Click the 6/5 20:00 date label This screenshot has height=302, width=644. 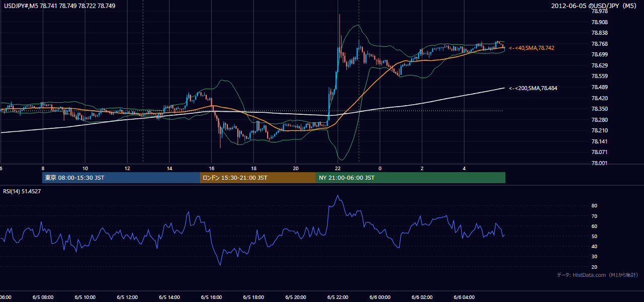(296, 297)
